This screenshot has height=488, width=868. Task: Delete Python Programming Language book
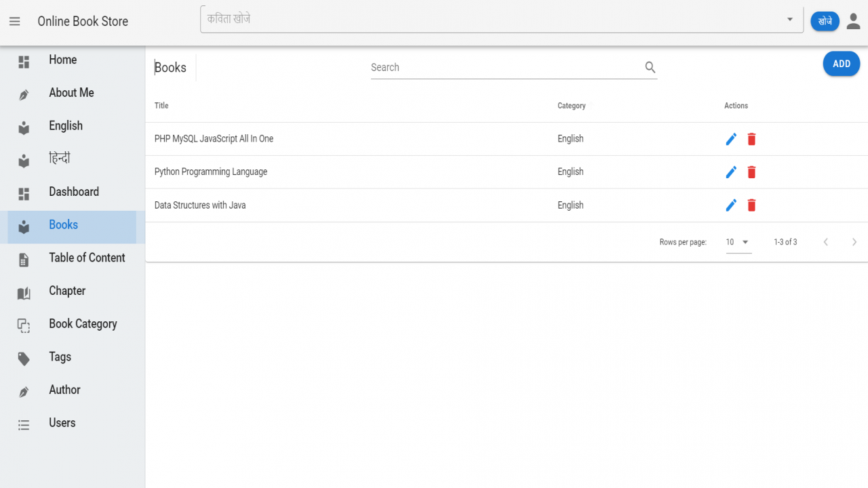[751, 172]
